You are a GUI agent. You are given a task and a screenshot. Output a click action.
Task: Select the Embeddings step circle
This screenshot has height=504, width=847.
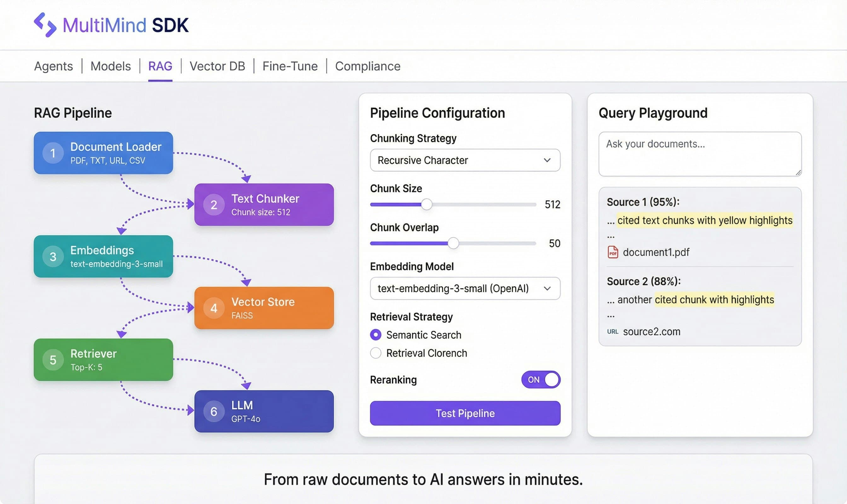point(53,257)
